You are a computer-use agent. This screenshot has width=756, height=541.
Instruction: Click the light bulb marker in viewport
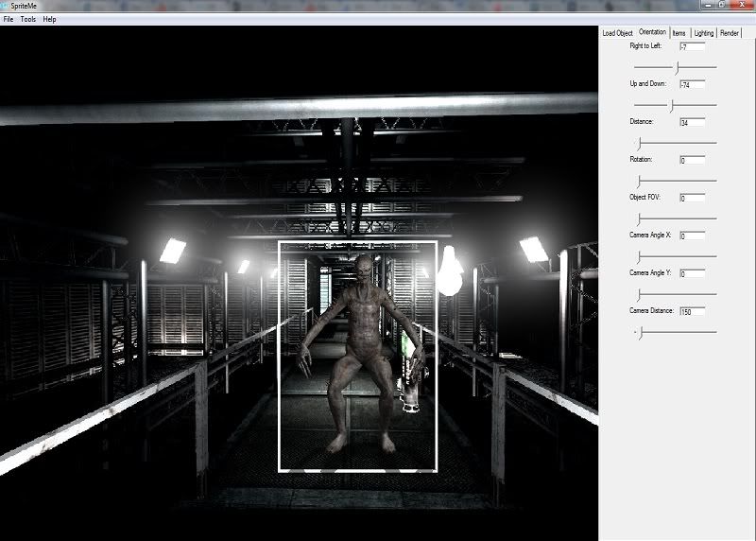point(450,270)
